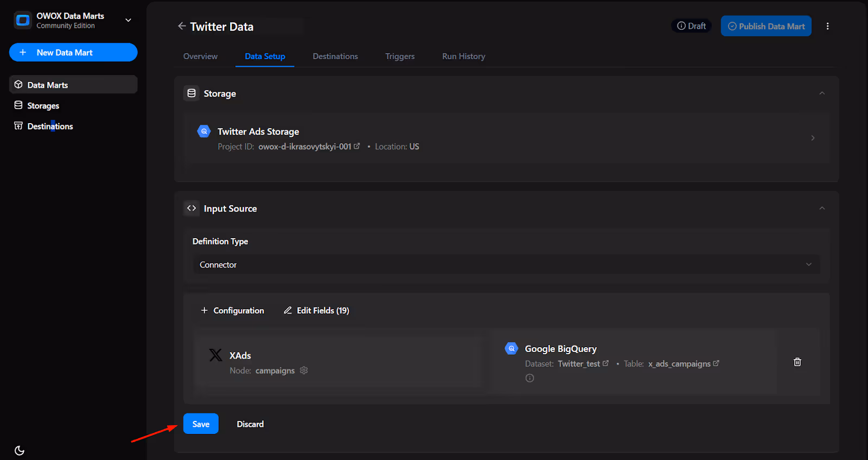The width and height of the screenshot is (868, 460).
Task: Click the Storage section database icon
Action: pos(192,93)
